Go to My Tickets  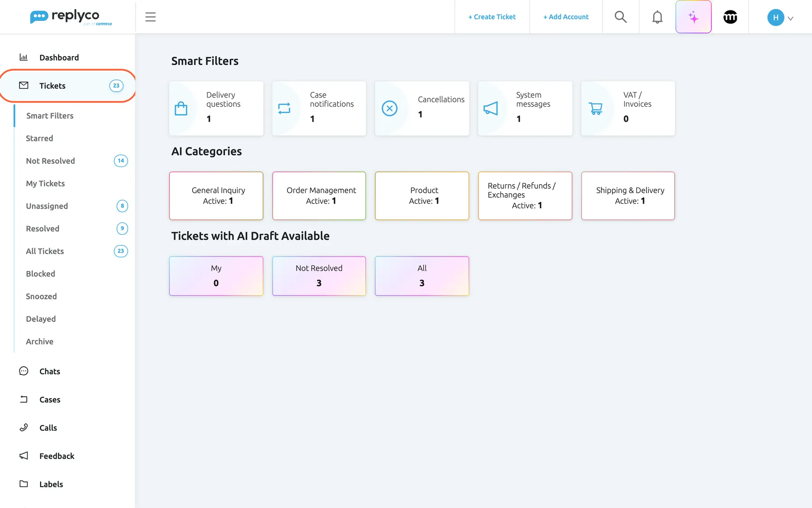(x=45, y=183)
